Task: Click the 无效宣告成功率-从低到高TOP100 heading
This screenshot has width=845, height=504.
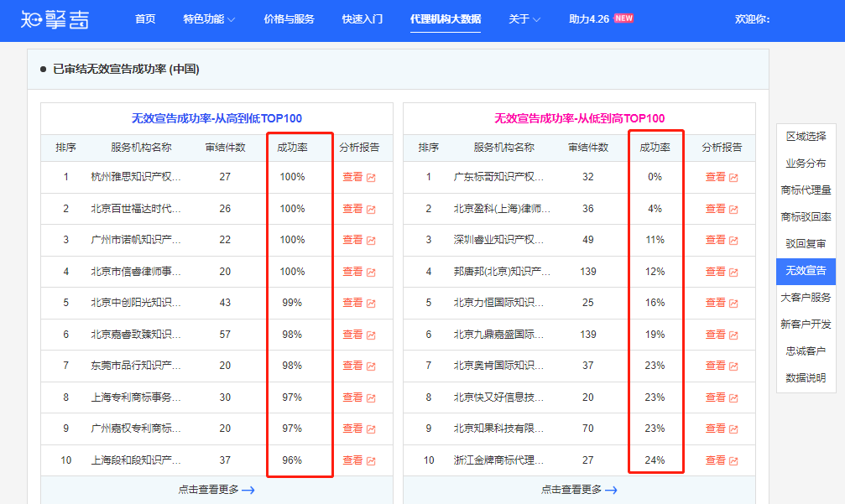Action: [579, 118]
